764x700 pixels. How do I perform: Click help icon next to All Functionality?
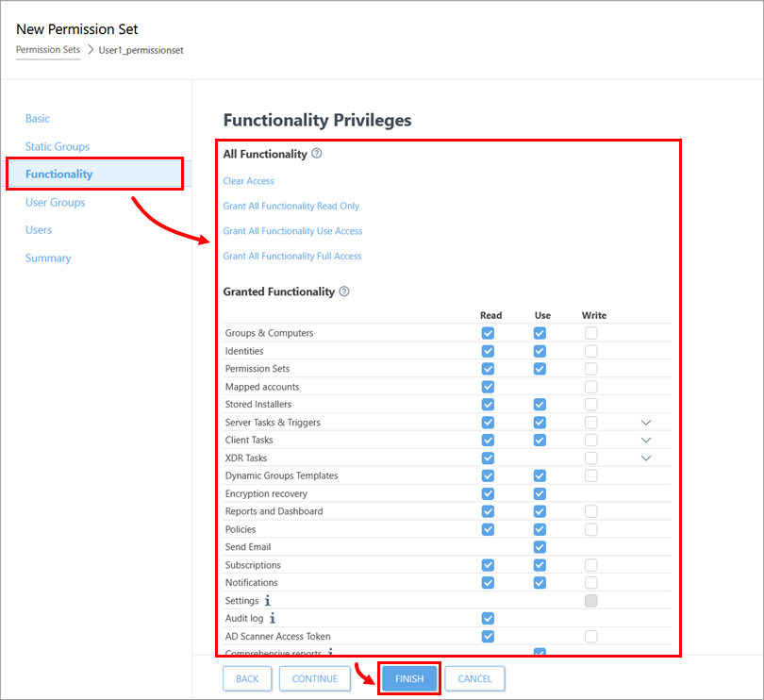[317, 154]
